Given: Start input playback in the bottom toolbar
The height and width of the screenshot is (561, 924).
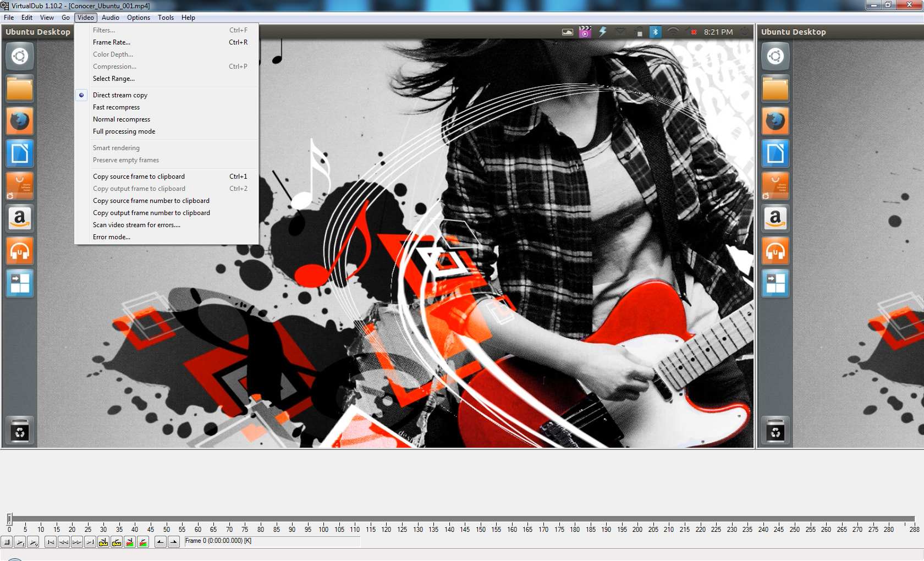Looking at the screenshot, I should coord(20,542).
